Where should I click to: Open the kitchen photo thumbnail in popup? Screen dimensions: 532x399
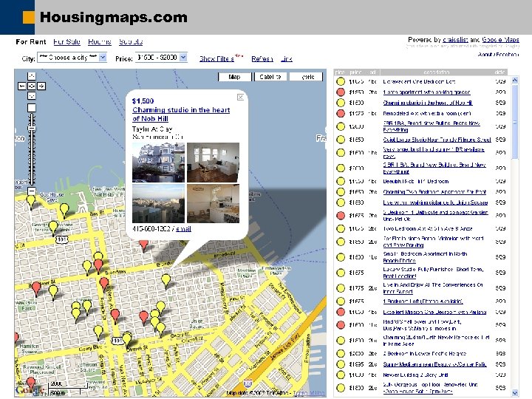pos(213,204)
